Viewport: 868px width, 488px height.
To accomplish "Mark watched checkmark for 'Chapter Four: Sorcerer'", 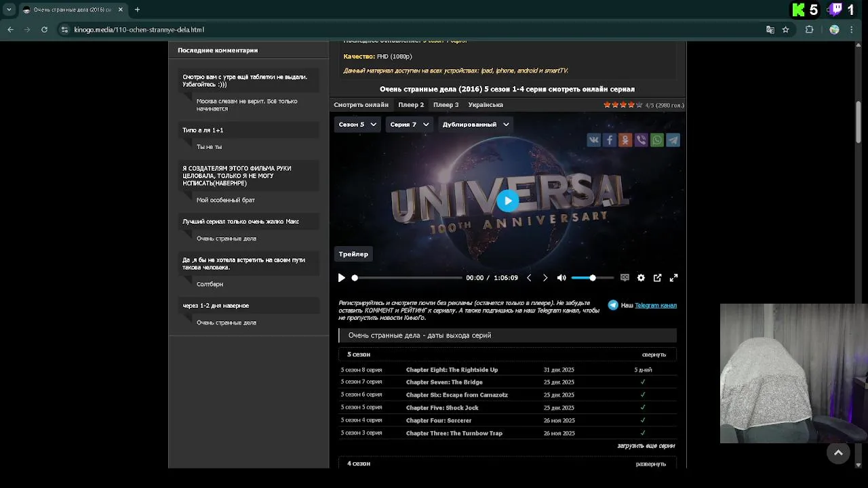I will click(x=643, y=421).
